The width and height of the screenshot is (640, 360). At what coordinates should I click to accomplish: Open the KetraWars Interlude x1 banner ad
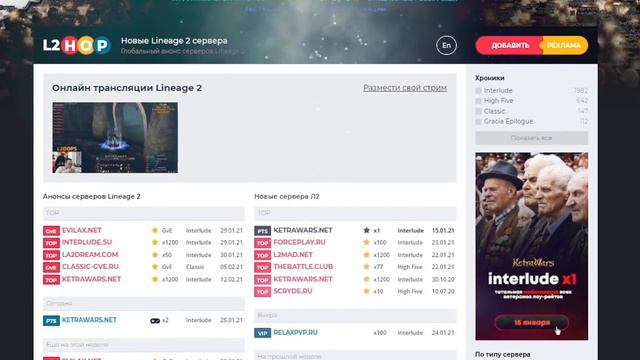coord(531,246)
